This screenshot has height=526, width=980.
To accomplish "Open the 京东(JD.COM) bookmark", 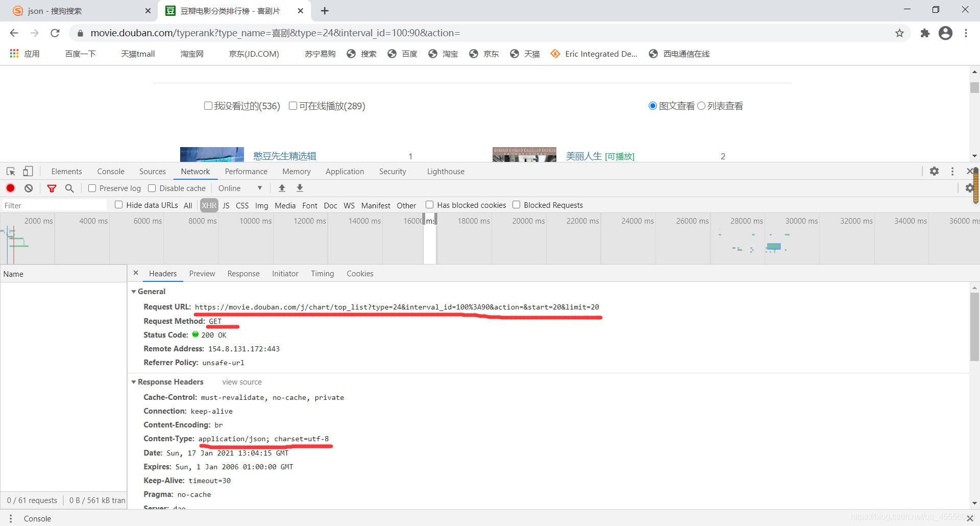I will [254, 54].
